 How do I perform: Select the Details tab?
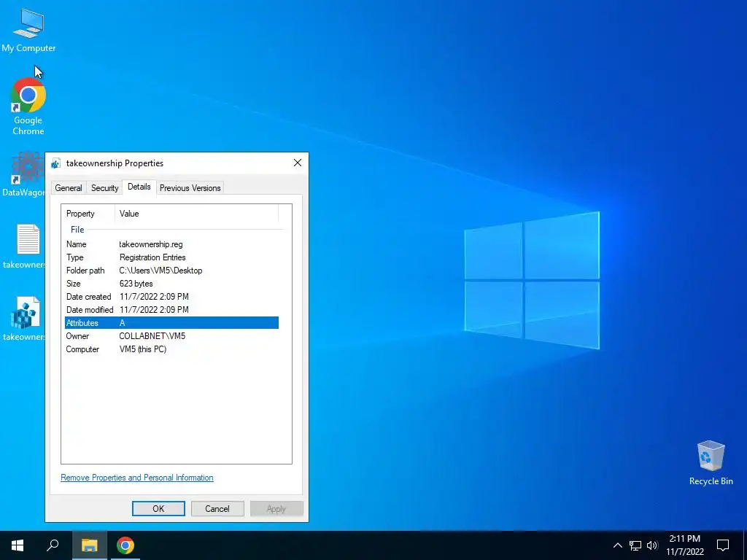pyautogui.click(x=139, y=187)
